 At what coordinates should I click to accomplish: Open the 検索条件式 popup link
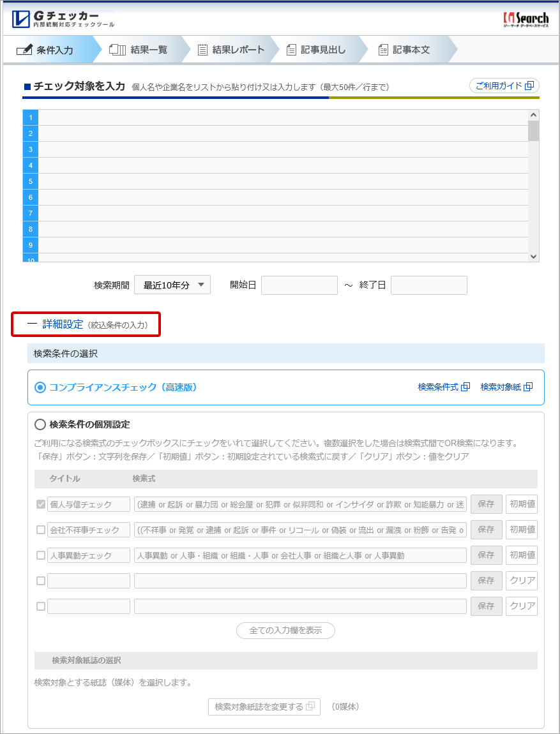coord(443,387)
